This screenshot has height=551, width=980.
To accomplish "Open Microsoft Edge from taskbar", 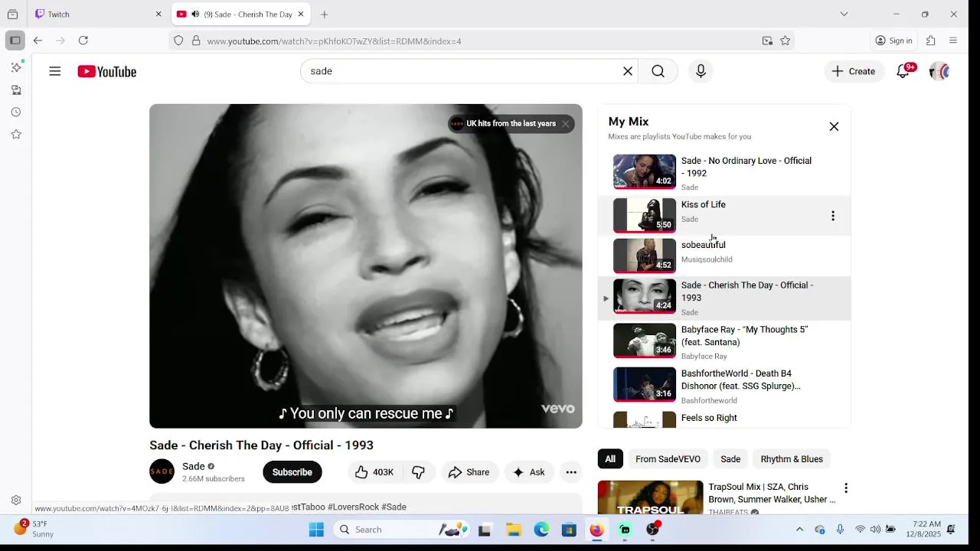I will tap(541, 530).
